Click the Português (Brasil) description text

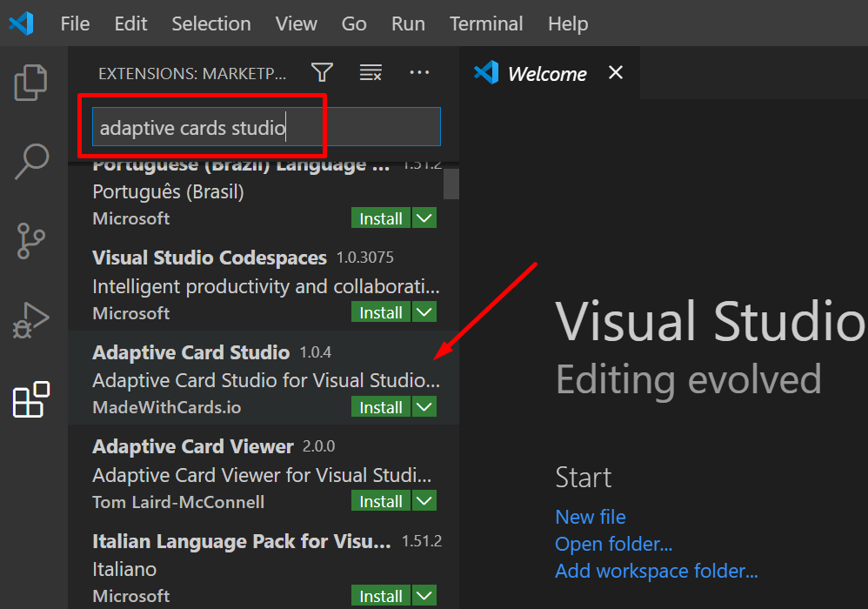tap(168, 191)
